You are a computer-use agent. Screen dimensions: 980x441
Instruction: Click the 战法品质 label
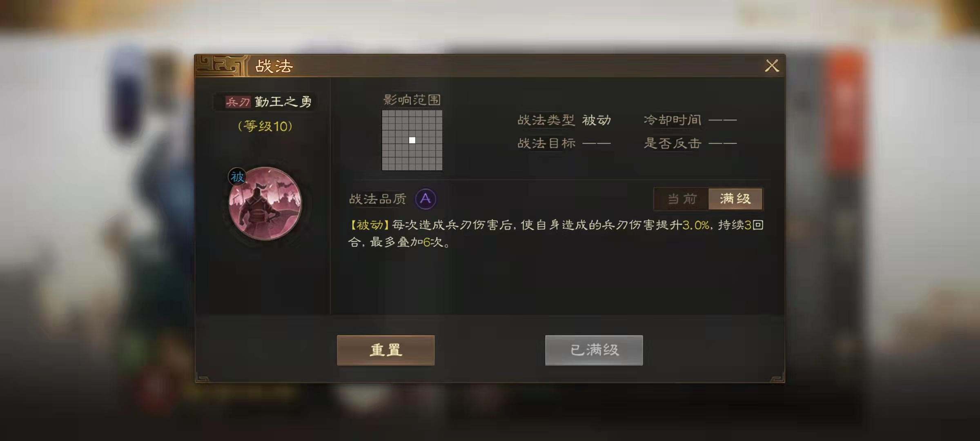(x=378, y=199)
